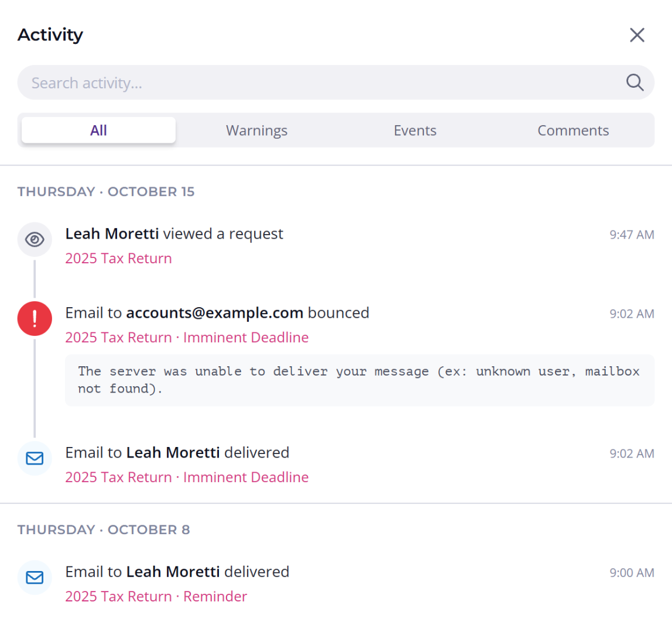Switch to the Events tab

coord(415,130)
